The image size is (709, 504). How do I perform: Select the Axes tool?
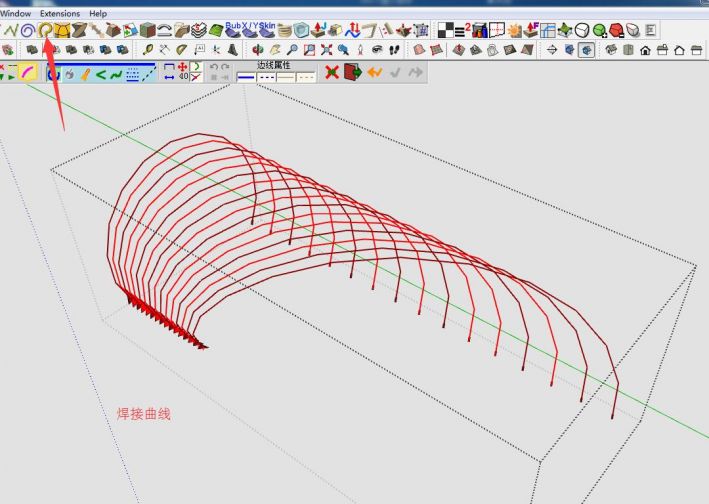coord(216,49)
